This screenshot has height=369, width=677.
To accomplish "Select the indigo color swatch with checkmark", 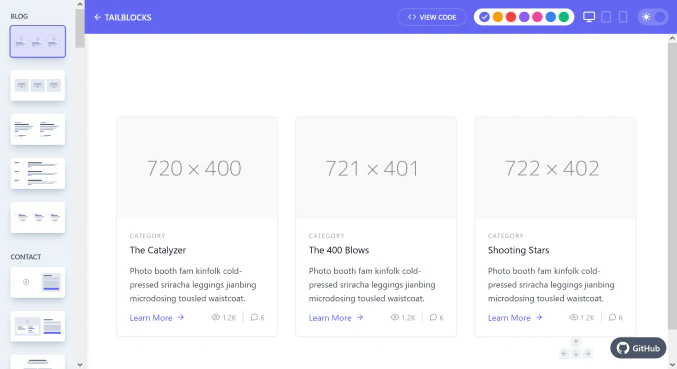I will 484,17.
